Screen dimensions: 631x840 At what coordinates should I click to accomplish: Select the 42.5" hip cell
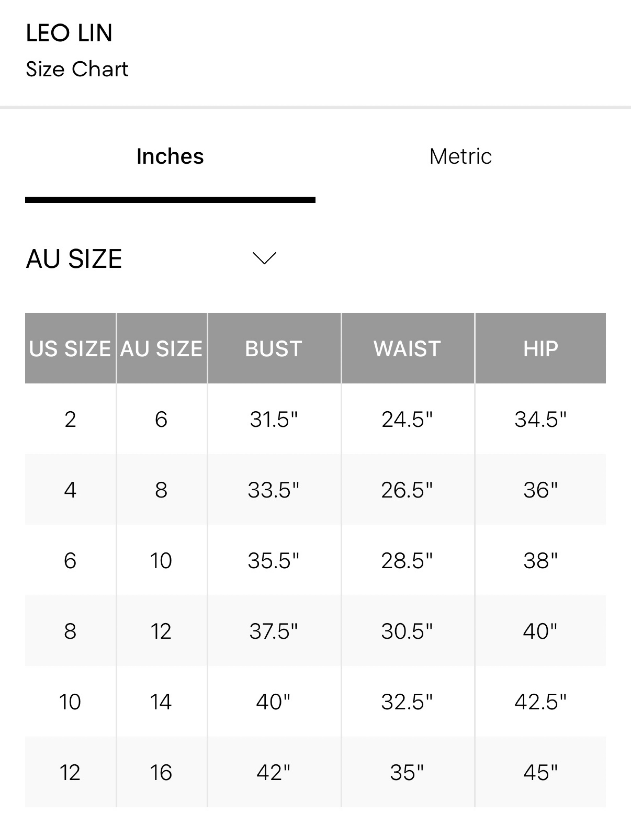tap(541, 702)
